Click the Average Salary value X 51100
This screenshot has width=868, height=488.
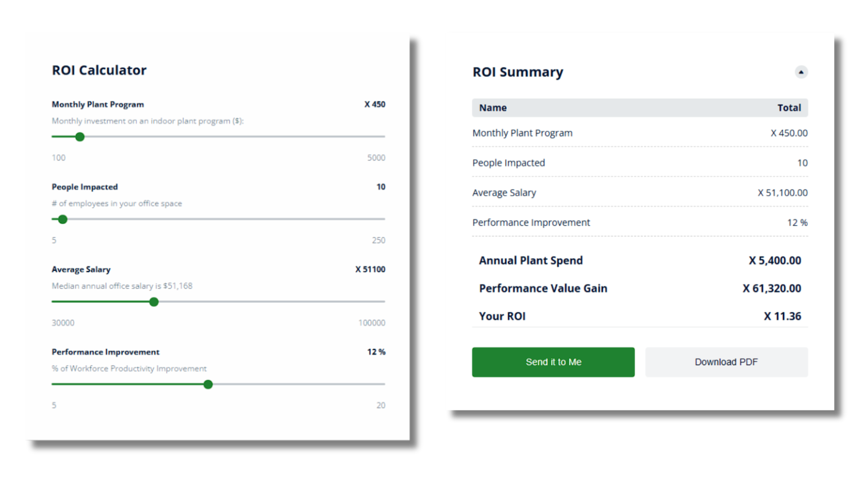click(x=370, y=269)
